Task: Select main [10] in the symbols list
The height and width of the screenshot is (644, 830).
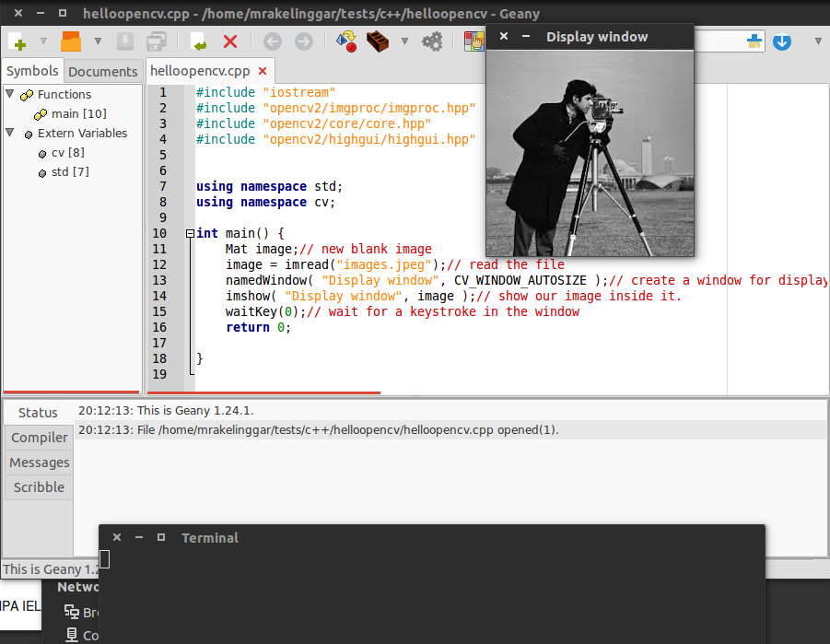Action: 78,113
